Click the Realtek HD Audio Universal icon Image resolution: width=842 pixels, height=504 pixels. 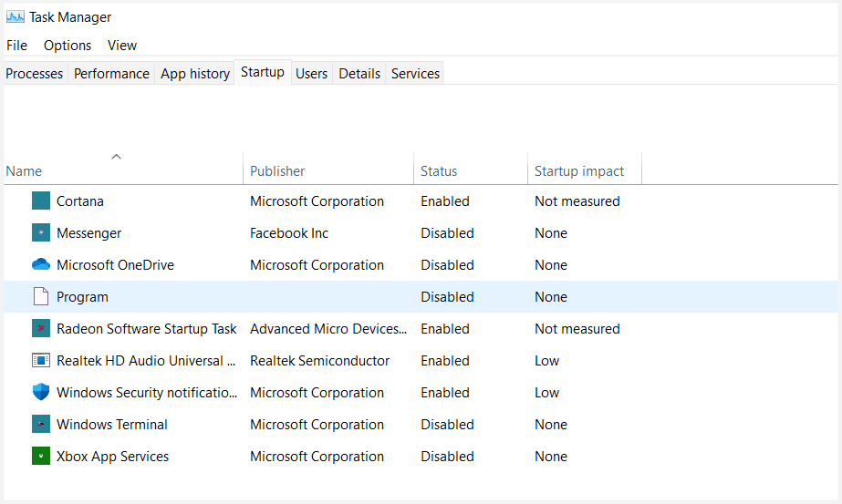(x=41, y=360)
